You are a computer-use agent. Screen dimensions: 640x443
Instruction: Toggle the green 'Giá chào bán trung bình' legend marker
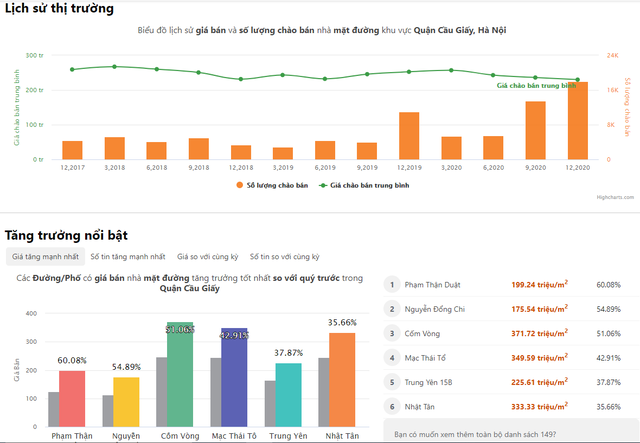323,185
